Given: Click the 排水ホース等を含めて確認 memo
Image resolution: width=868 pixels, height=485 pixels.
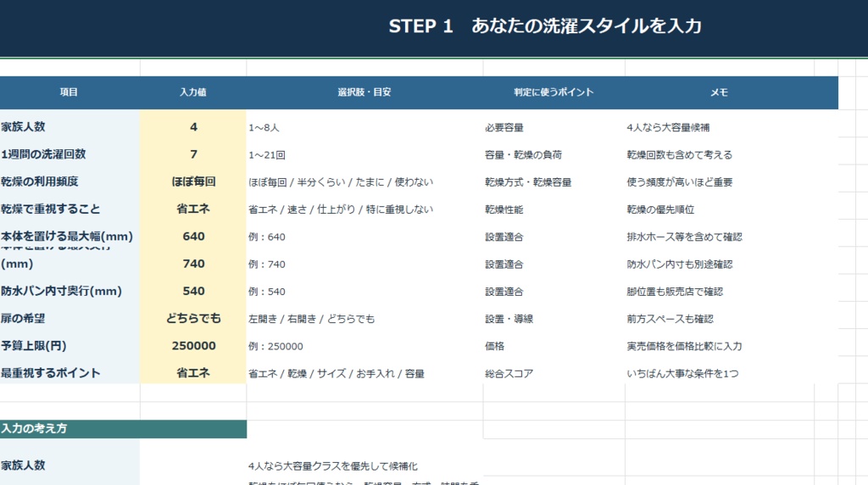Looking at the screenshot, I should (x=685, y=237).
